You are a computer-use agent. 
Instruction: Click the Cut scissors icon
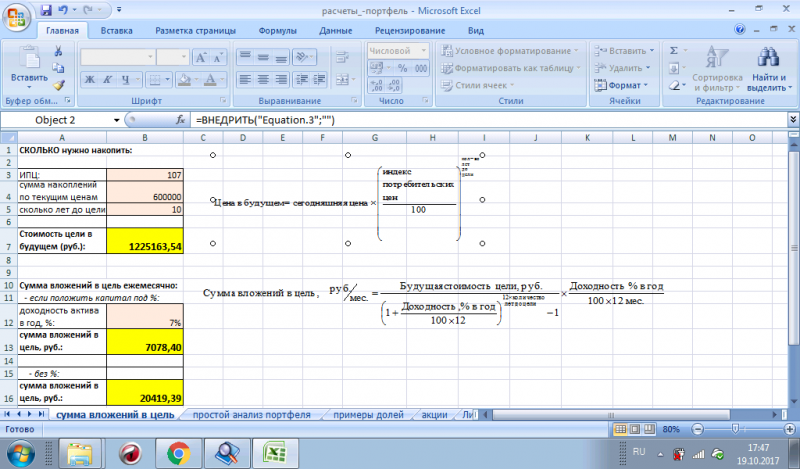[x=59, y=51]
